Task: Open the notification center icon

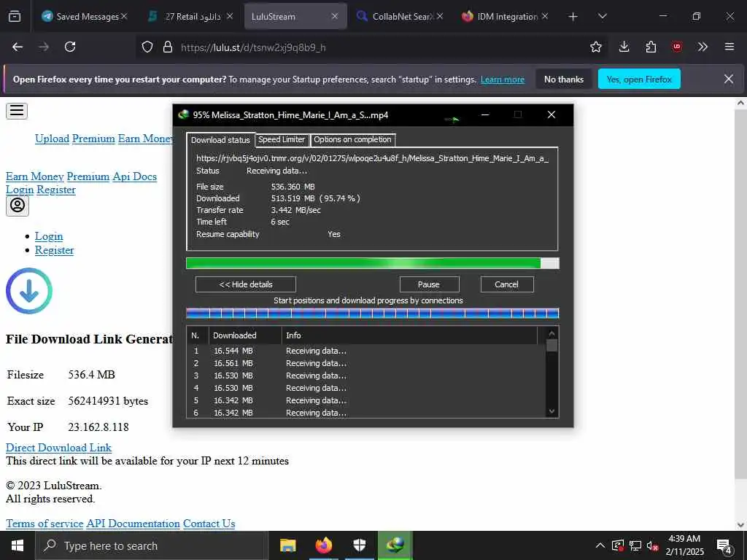Action: (724, 546)
